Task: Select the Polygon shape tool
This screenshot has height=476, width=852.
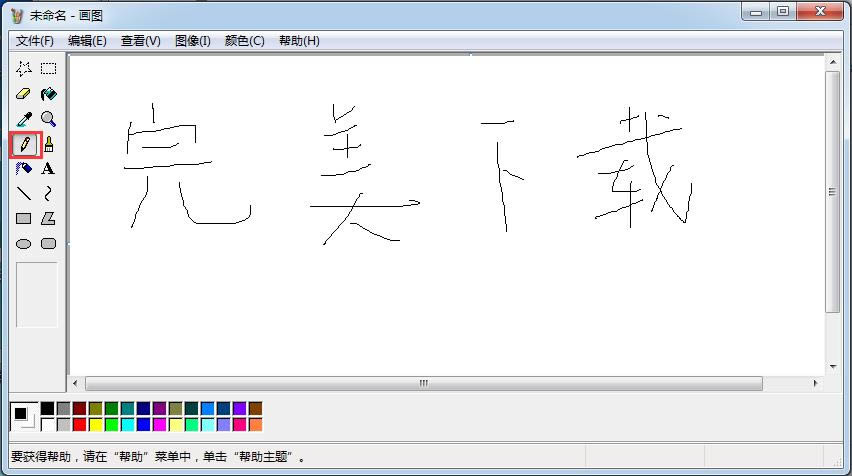Action: [48, 218]
